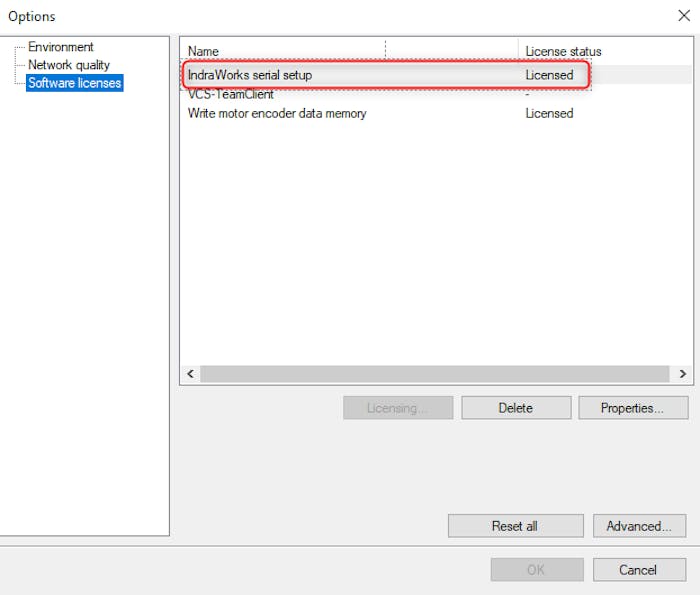
Task: Cancel the Options dialog
Action: point(638,570)
